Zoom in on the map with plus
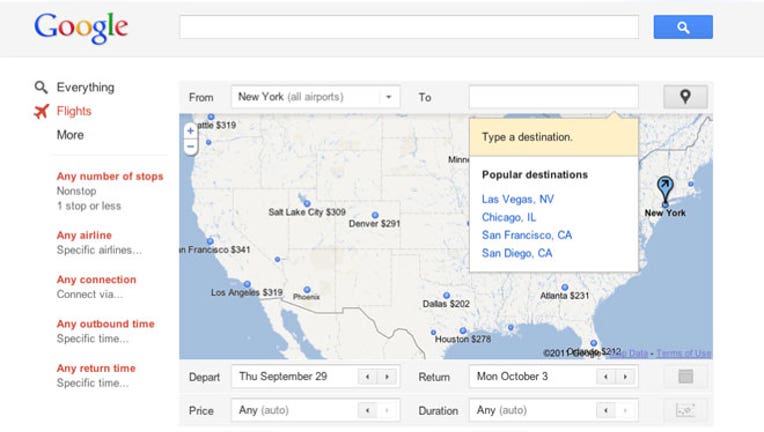 pos(191,131)
